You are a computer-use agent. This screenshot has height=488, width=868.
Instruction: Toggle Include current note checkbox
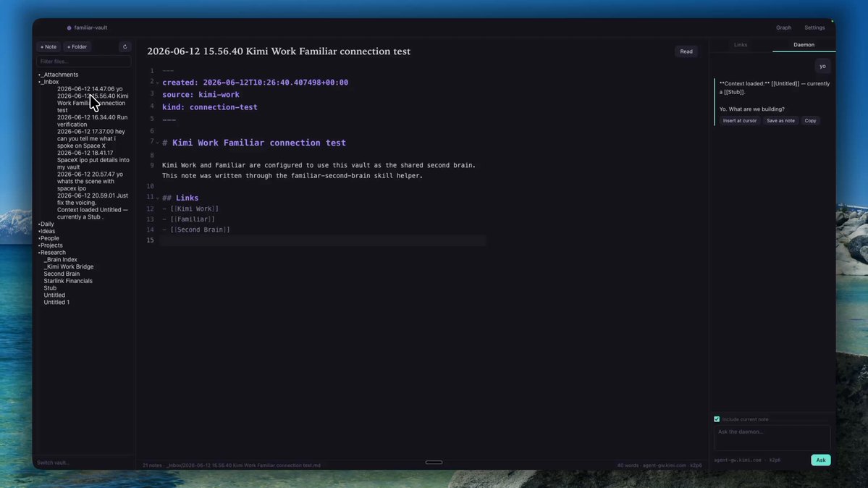717,419
